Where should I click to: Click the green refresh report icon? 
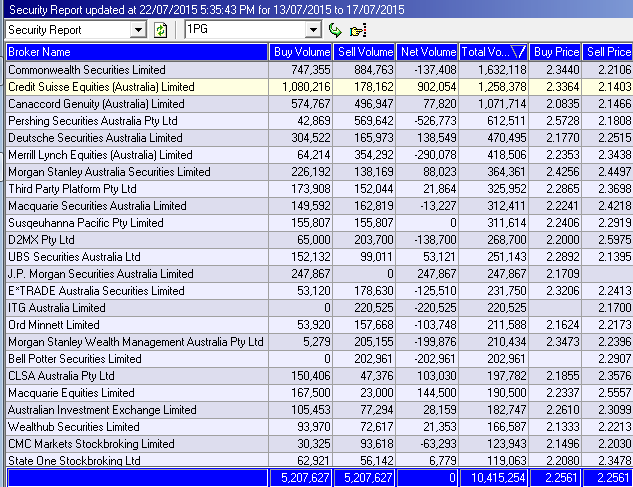161,30
